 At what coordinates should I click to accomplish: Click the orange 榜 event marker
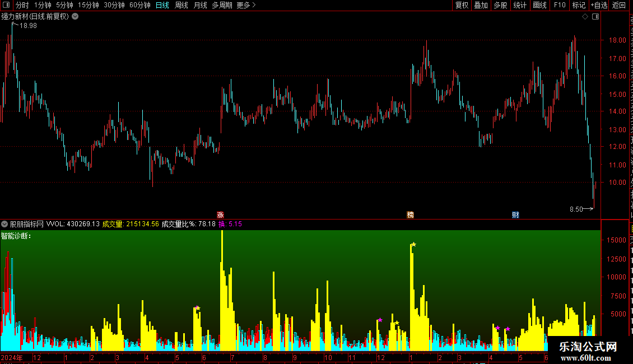[410, 214]
